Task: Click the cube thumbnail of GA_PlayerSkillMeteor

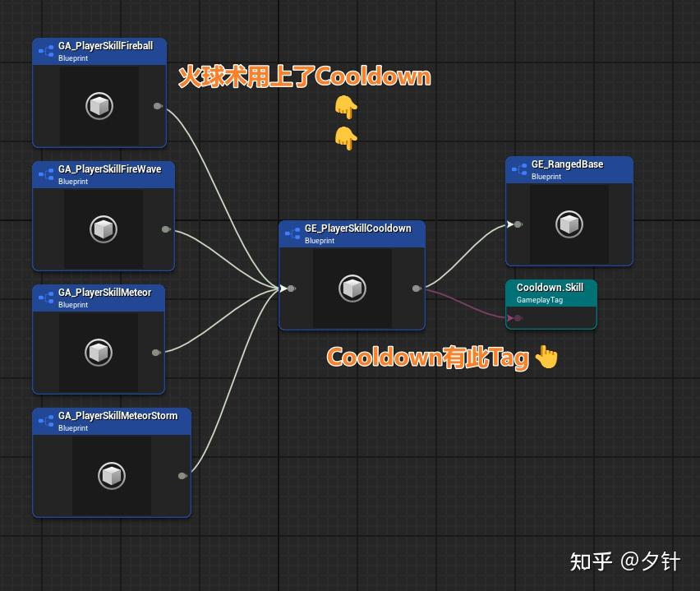Action: tap(99, 353)
